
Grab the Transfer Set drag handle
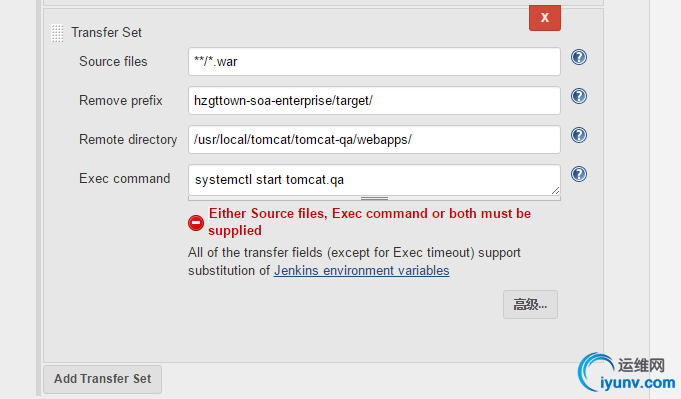[x=57, y=33]
